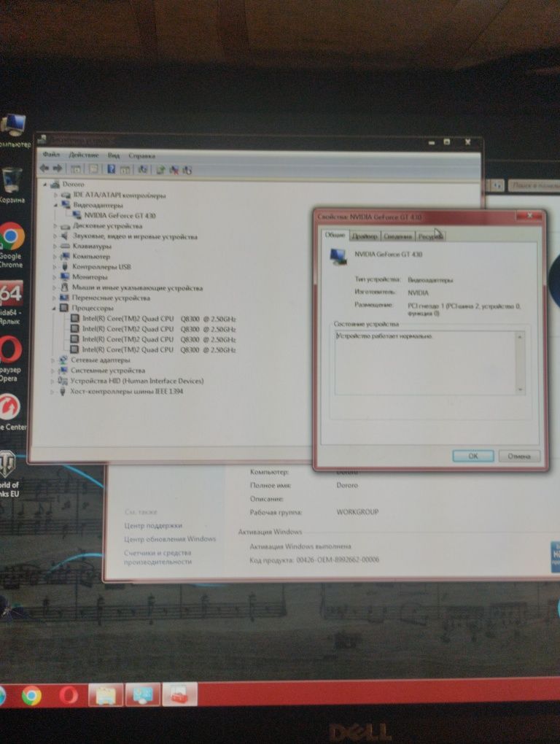Image resolution: width=560 pixels, height=744 pixels.
Task: Open the Properties toolbar icon in Device Manager
Action: tap(93, 169)
